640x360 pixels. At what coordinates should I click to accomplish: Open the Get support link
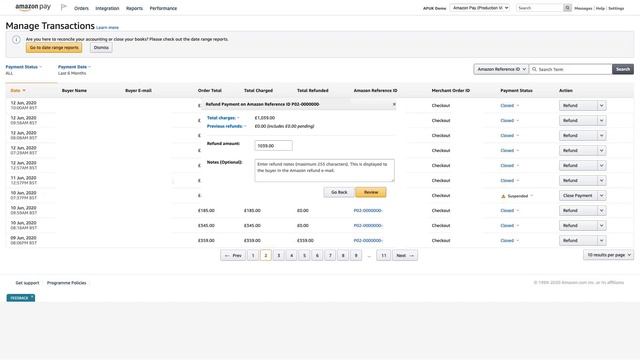coord(27,283)
